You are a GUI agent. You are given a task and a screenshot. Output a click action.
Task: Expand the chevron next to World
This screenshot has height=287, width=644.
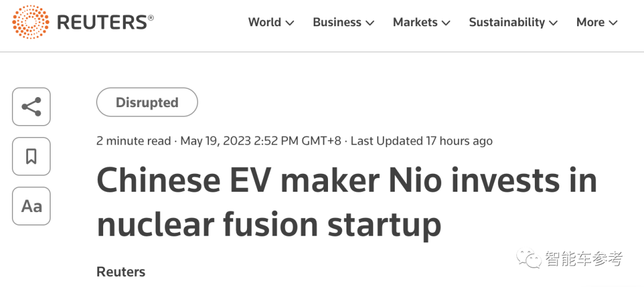tap(290, 23)
